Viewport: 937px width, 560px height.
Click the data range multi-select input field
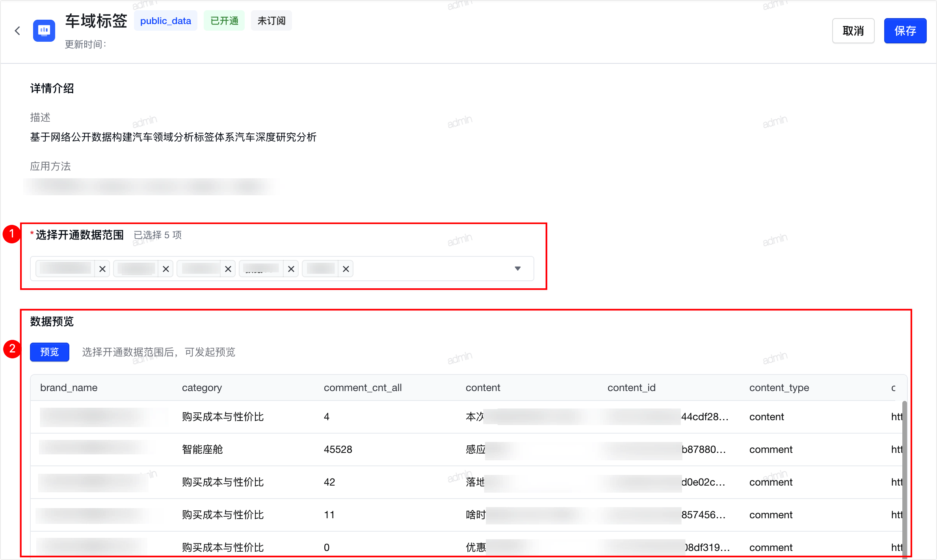[282, 269]
